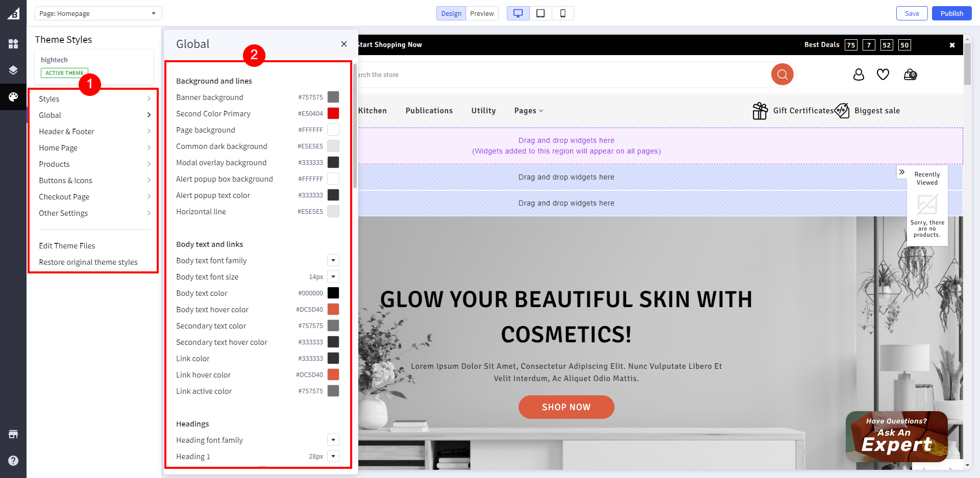Click the Publish button
Image resolution: width=980 pixels, height=478 pixels.
(x=951, y=13)
